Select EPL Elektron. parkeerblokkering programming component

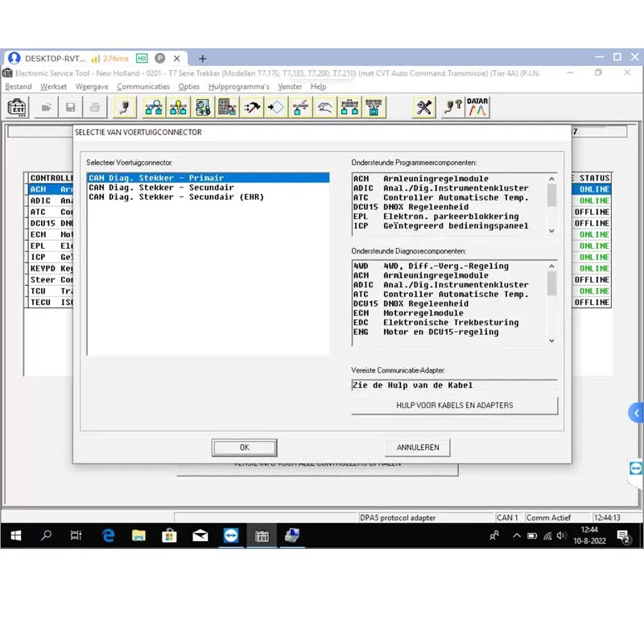(x=450, y=217)
